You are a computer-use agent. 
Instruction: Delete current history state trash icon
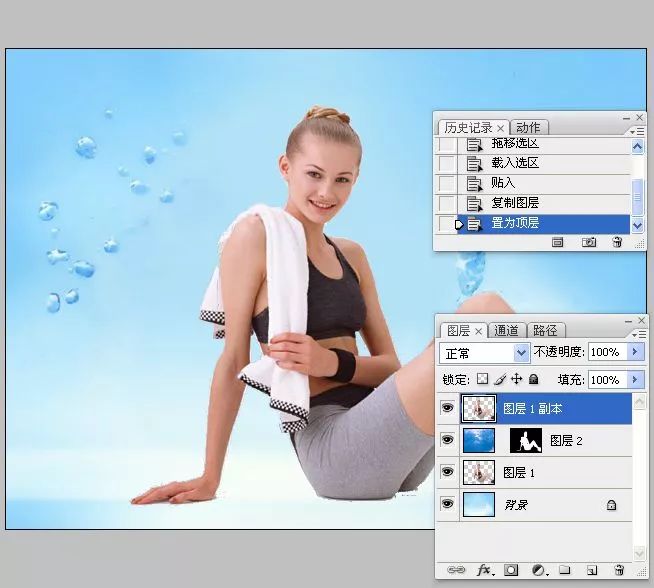click(x=617, y=242)
